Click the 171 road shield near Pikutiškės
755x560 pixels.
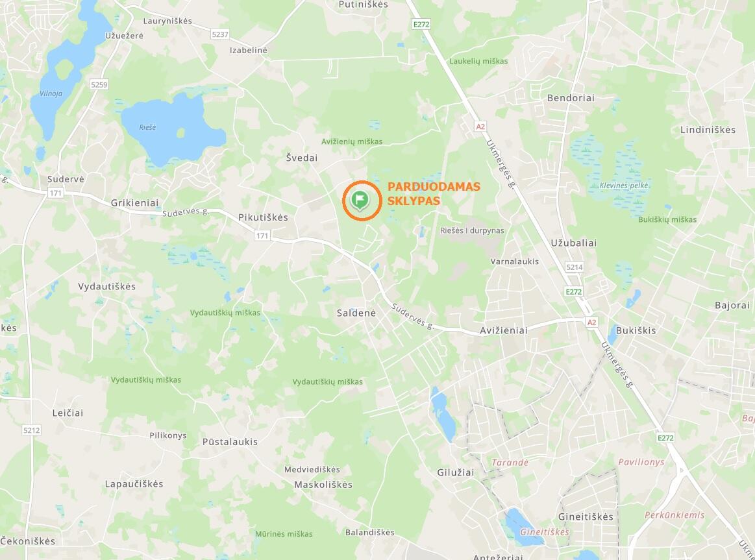click(262, 236)
